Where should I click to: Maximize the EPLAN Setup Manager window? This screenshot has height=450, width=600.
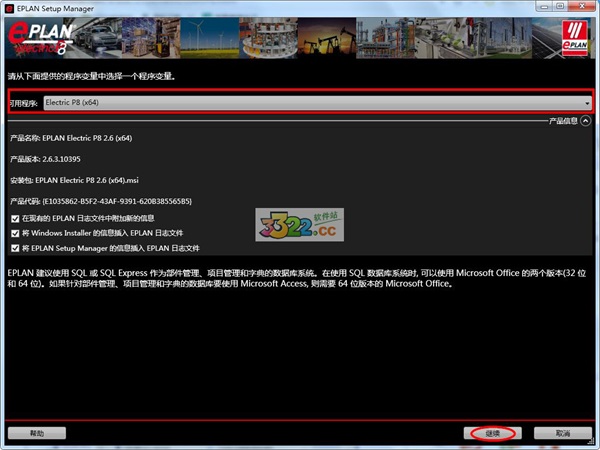[560, 6]
